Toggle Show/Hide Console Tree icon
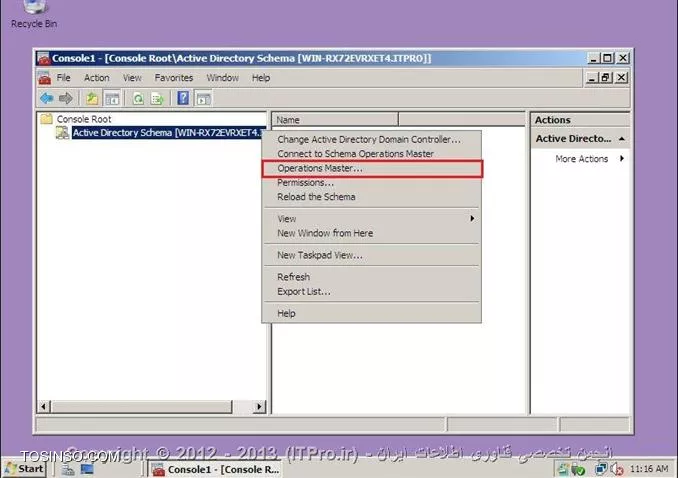Image resolution: width=678 pixels, height=478 pixels. (x=112, y=99)
